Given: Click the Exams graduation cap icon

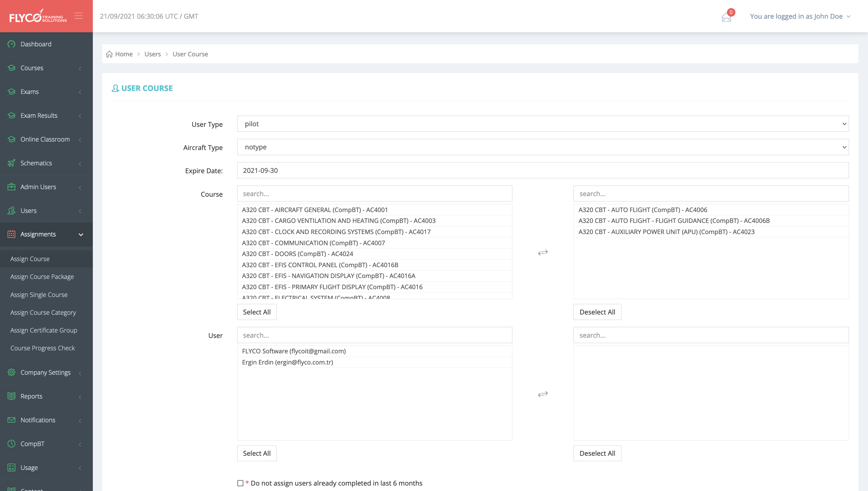Looking at the screenshot, I should tap(11, 92).
